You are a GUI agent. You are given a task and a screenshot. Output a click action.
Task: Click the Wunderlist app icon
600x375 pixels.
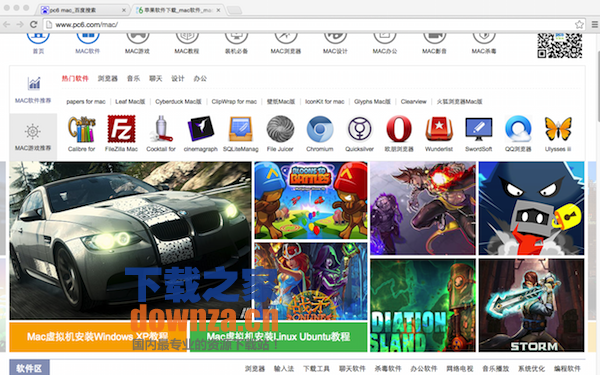439,129
